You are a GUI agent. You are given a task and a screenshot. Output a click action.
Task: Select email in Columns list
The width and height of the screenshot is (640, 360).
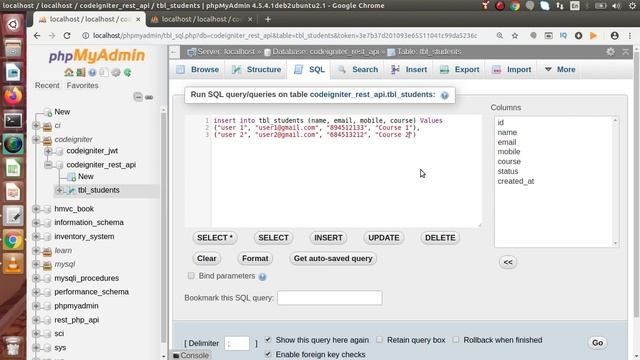[507, 142]
